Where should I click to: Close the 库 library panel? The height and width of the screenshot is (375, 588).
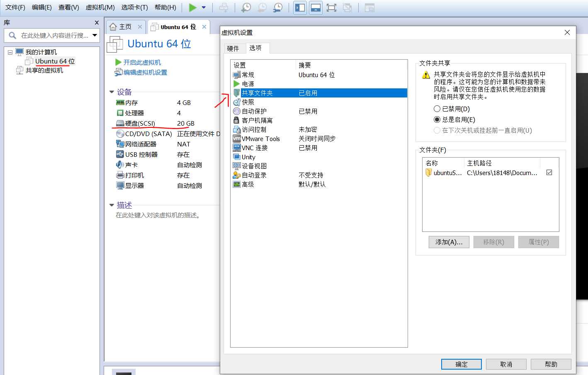97,22
